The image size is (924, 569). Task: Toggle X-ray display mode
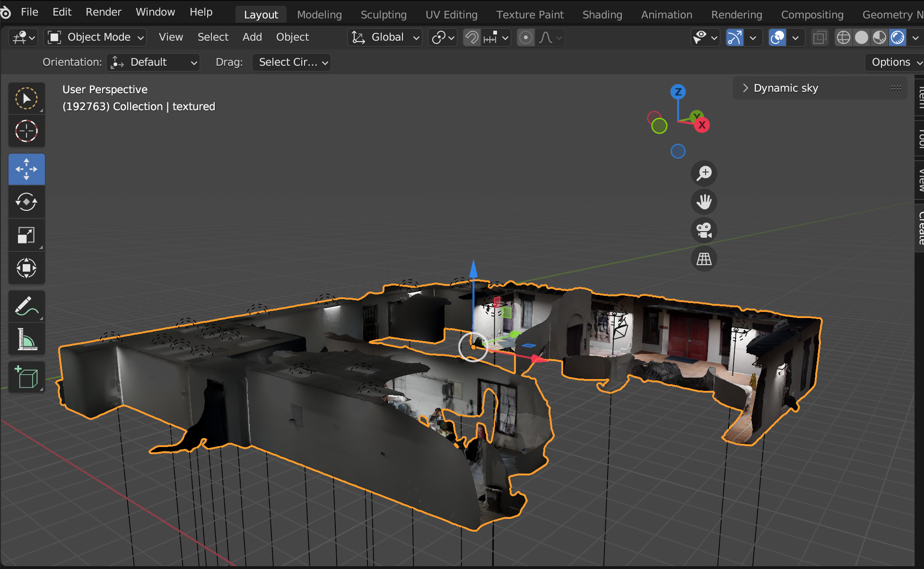point(820,37)
